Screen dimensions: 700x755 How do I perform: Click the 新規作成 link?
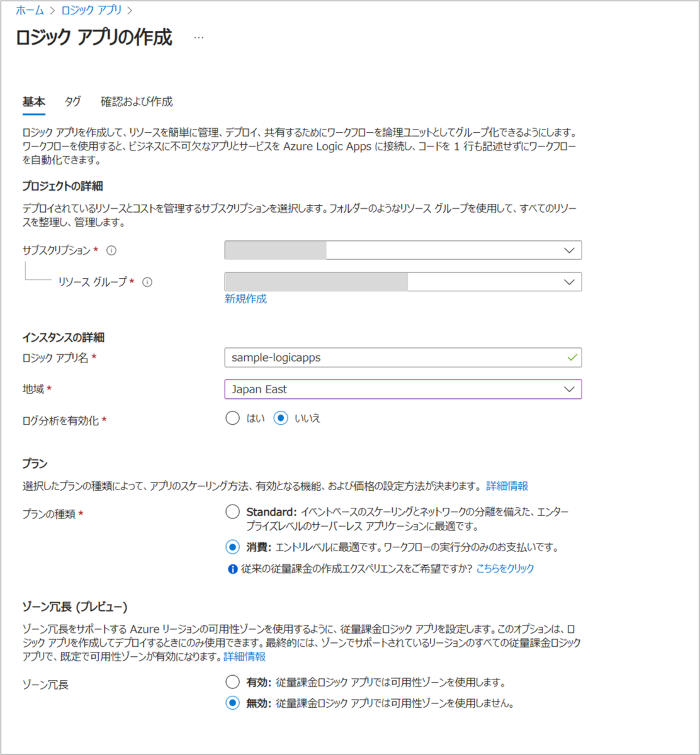(x=246, y=299)
